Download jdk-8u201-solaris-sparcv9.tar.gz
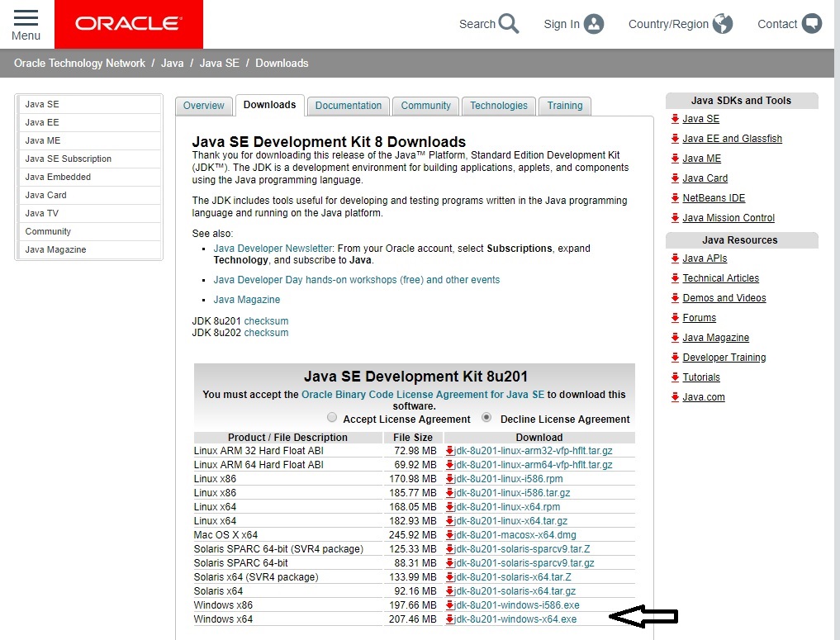 tap(524, 563)
